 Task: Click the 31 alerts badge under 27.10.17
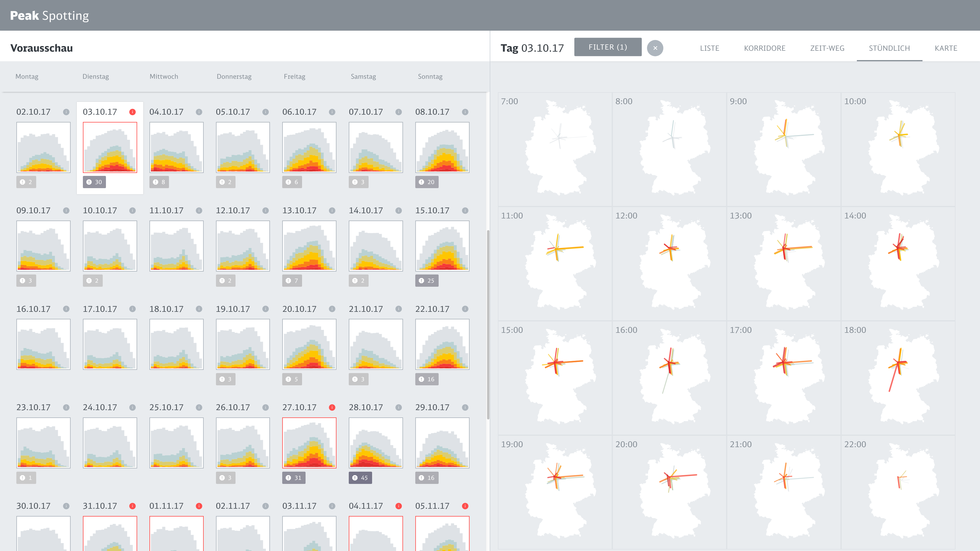pyautogui.click(x=293, y=477)
